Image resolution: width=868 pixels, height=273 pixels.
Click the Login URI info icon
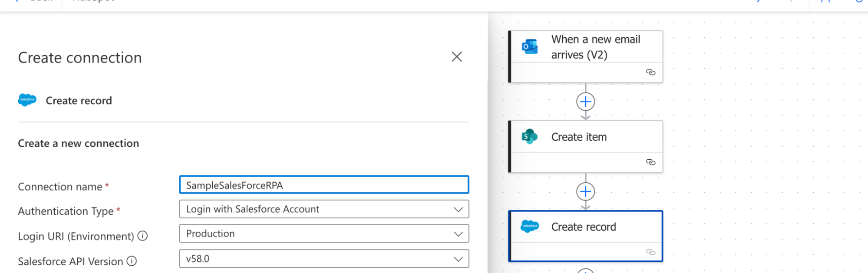tap(142, 236)
